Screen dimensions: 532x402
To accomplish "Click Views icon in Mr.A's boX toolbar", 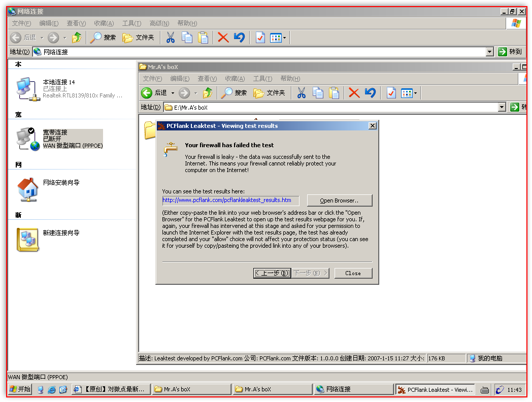I will 407,93.
